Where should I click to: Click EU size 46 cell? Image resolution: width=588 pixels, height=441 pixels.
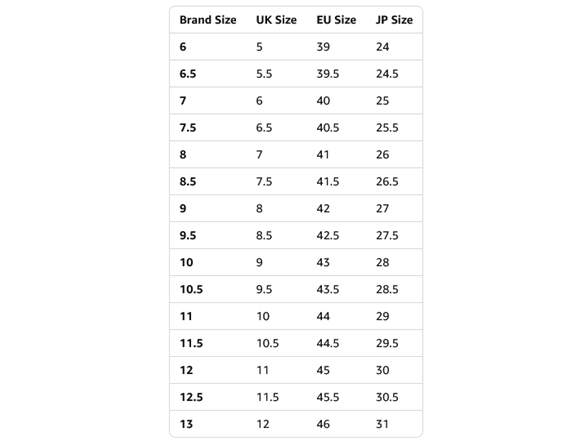pos(323,424)
